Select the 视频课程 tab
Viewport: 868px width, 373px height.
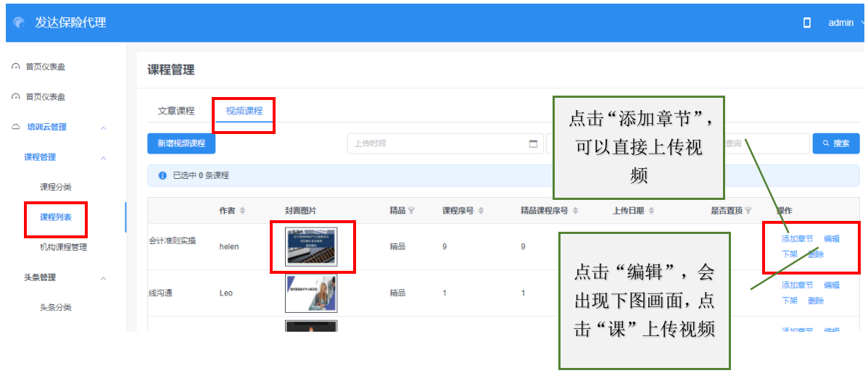(244, 111)
